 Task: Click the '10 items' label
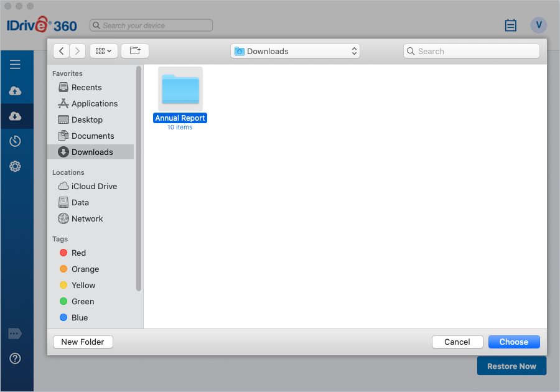(180, 128)
